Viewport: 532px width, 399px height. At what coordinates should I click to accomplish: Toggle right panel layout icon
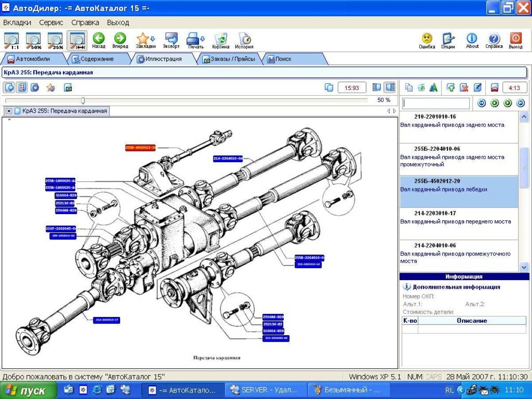[390, 87]
